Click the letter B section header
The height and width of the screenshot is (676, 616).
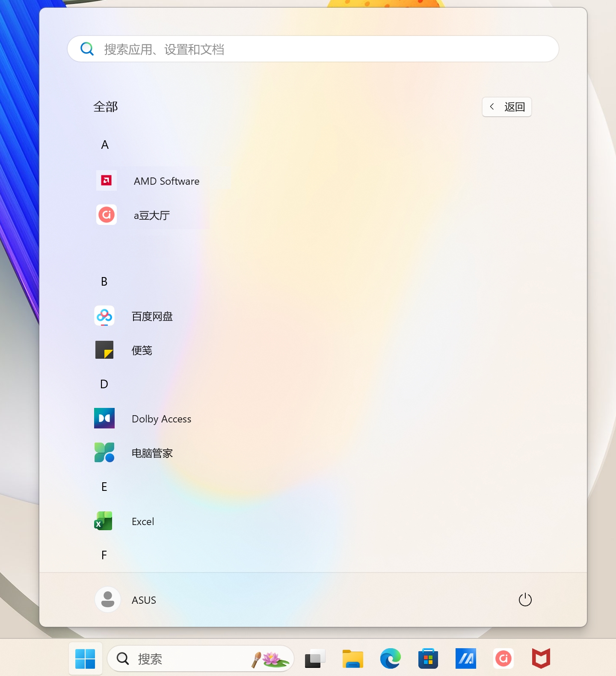(104, 282)
